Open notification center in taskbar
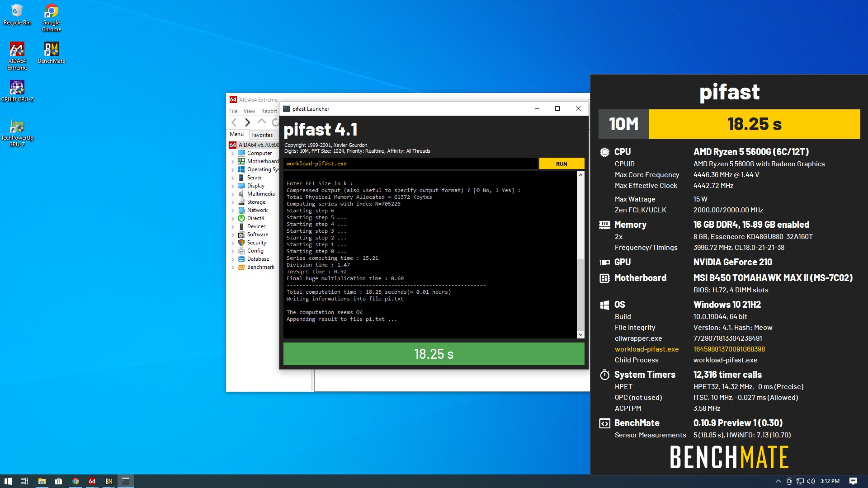Screen dimensions: 868x488 (853, 481)
